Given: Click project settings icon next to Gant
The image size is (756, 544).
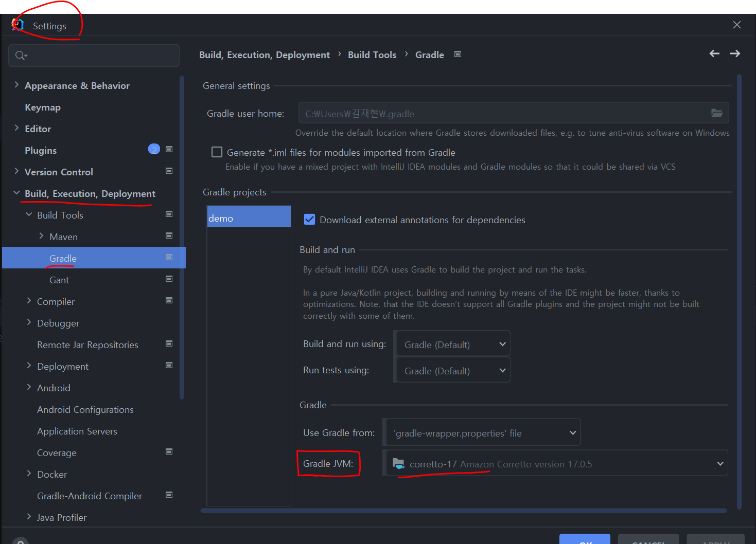Looking at the screenshot, I should coord(169,279).
